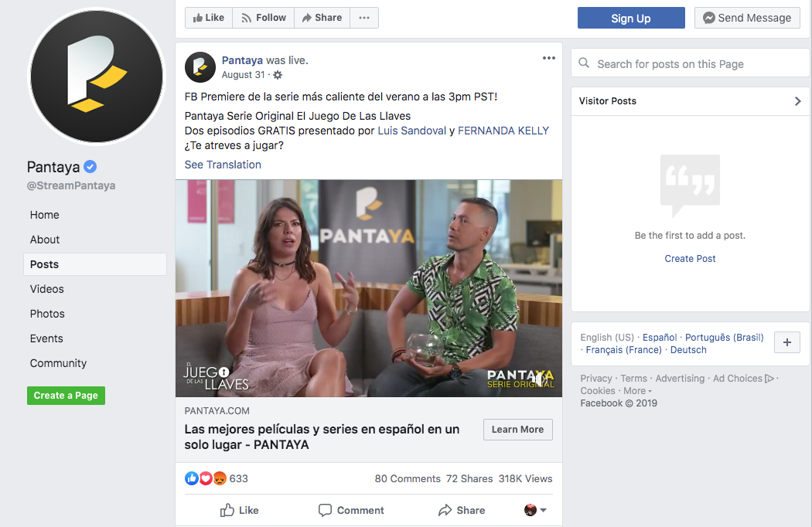Open the Privacy footer link
The height and width of the screenshot is (527, 812).
596,379
